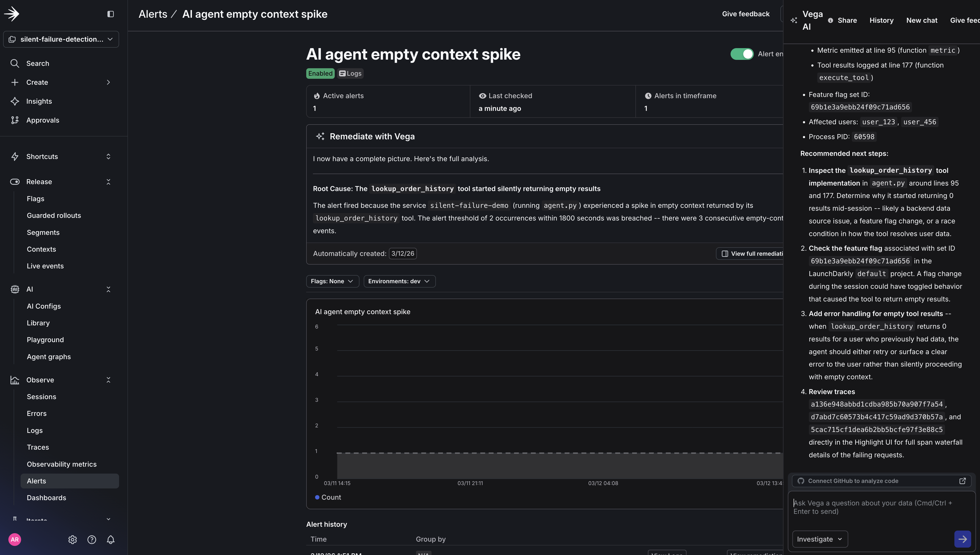Open silent-failure-detection project selector
This screenshot has height=555, width=980.
tap(61, 39)
